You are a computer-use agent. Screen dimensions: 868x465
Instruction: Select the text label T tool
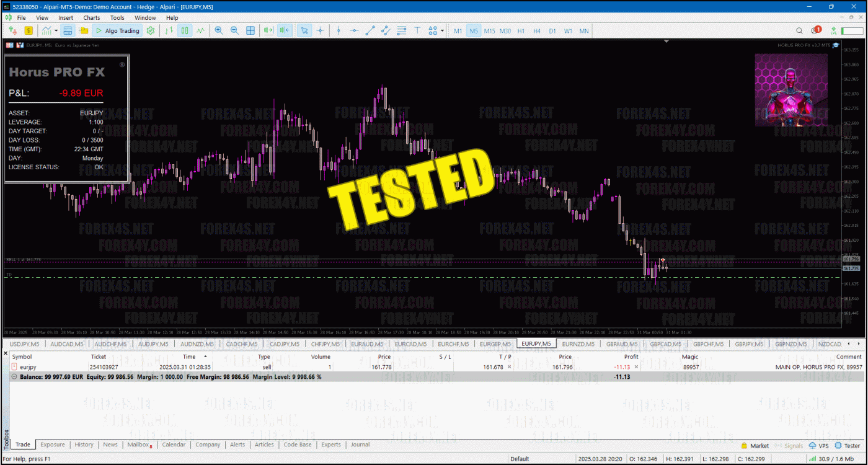pyautogui.click(x=417, y=30)
